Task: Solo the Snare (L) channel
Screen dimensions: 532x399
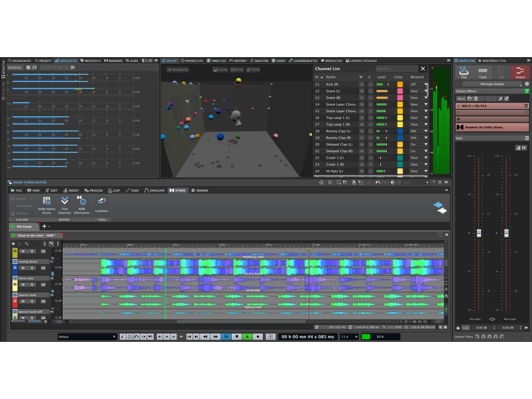Action: click(x=370, y=91)
